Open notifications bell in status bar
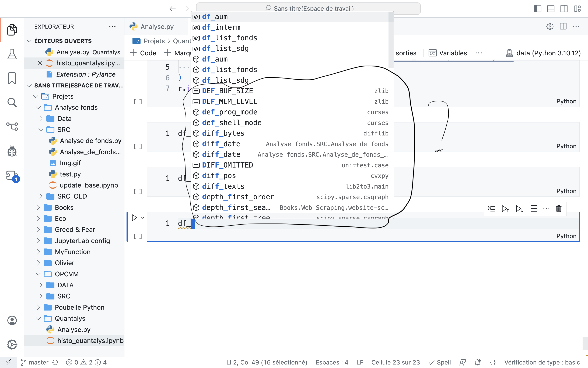The width and height of the screenshot is (588, 368). [x=478, y=362]
